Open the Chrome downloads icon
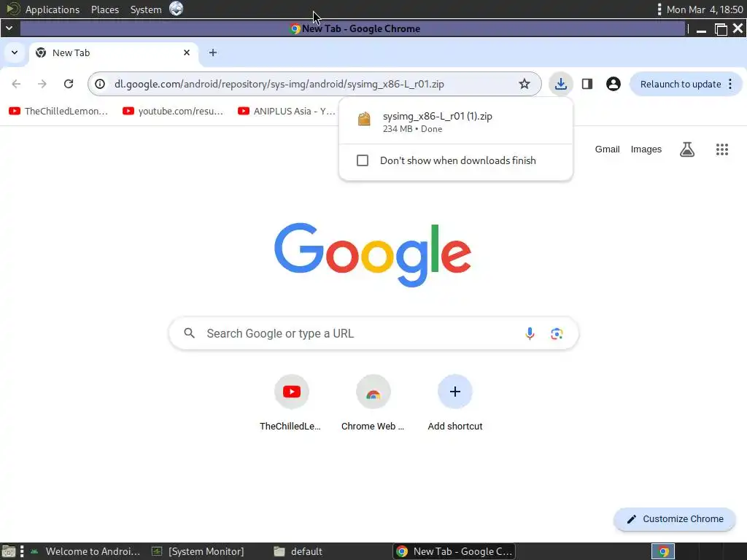Image resolution: width=747 pixels, height=560 pixels. [x=561, y=84]
